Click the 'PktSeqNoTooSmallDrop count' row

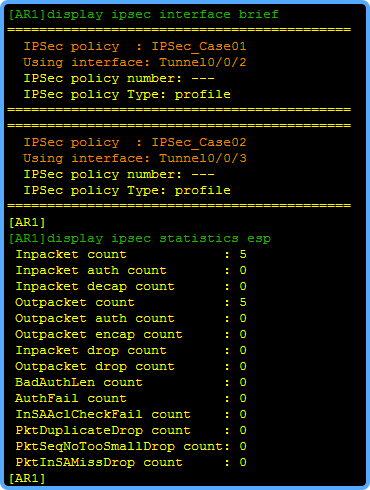(131, 447)
